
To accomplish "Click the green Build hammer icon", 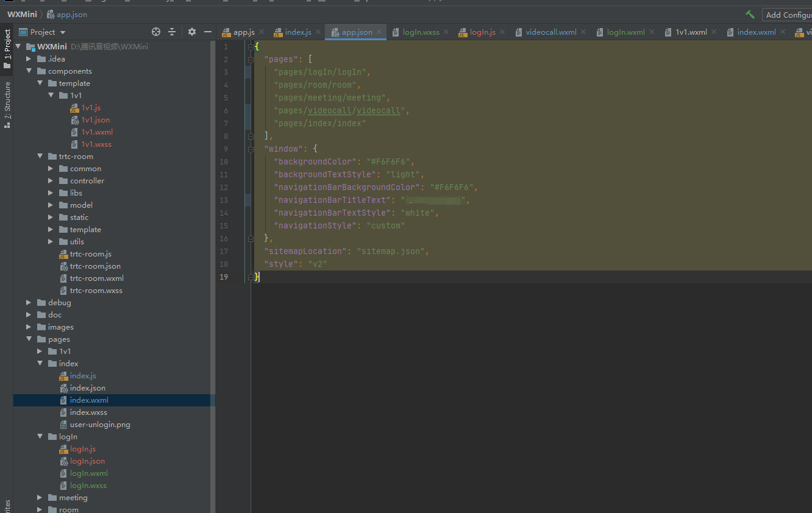I will [750, 15].
